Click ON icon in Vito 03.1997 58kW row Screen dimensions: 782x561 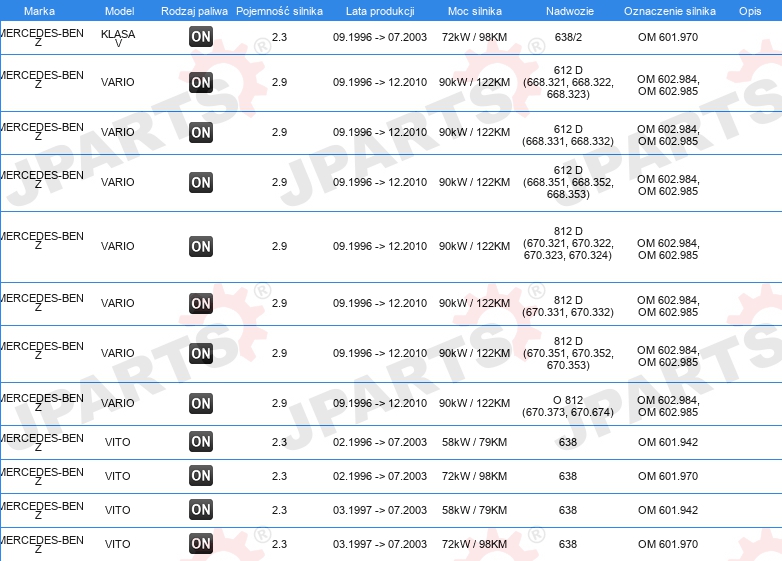click(201, 510)
